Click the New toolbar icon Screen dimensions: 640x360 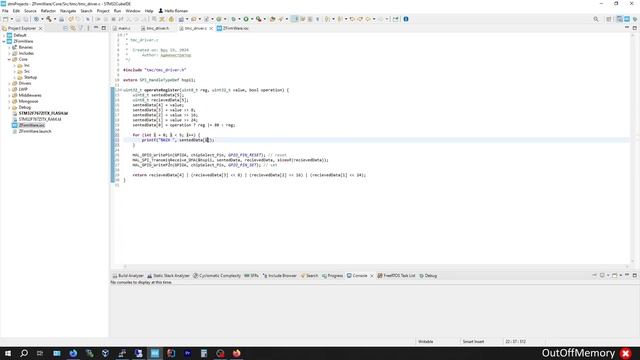[5, 19]
